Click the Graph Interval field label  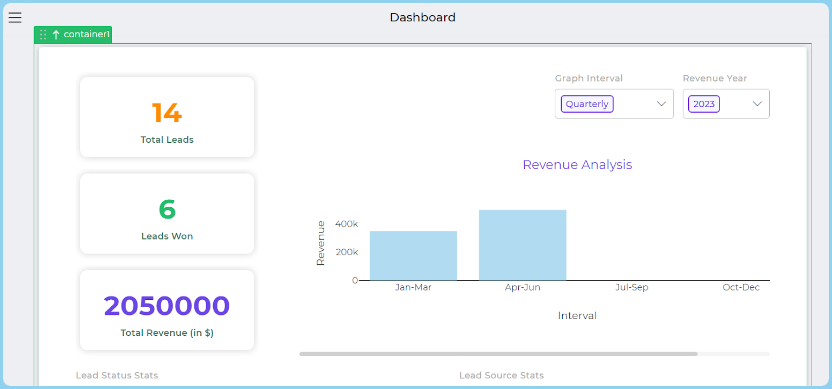589,79
